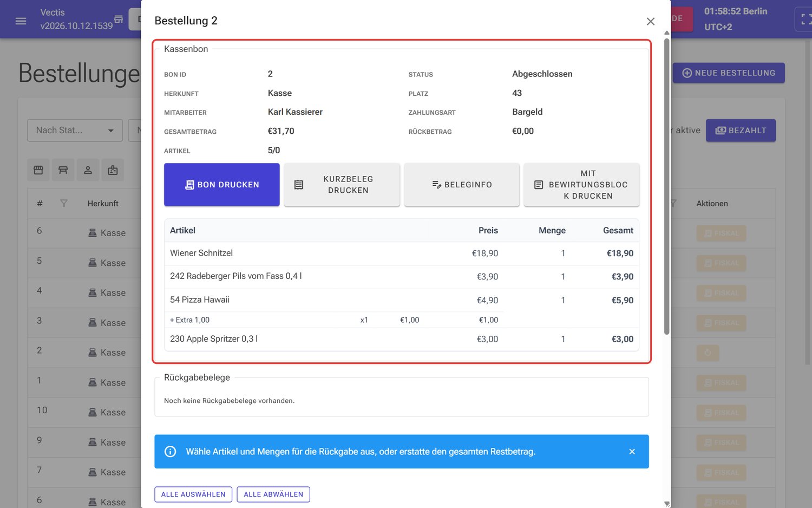Click store filter icon in orders toolbar
The image size is (812, 508).
(38, 170)
